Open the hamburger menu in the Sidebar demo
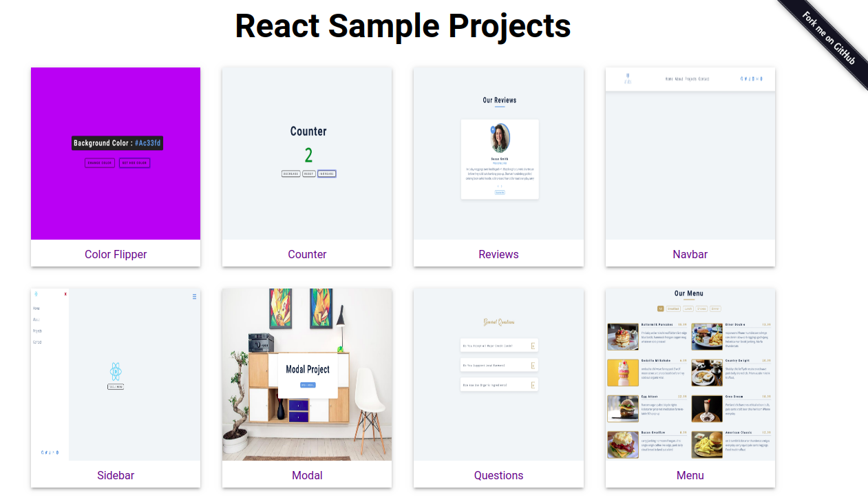868x502 pixels. tap(195, 297)
